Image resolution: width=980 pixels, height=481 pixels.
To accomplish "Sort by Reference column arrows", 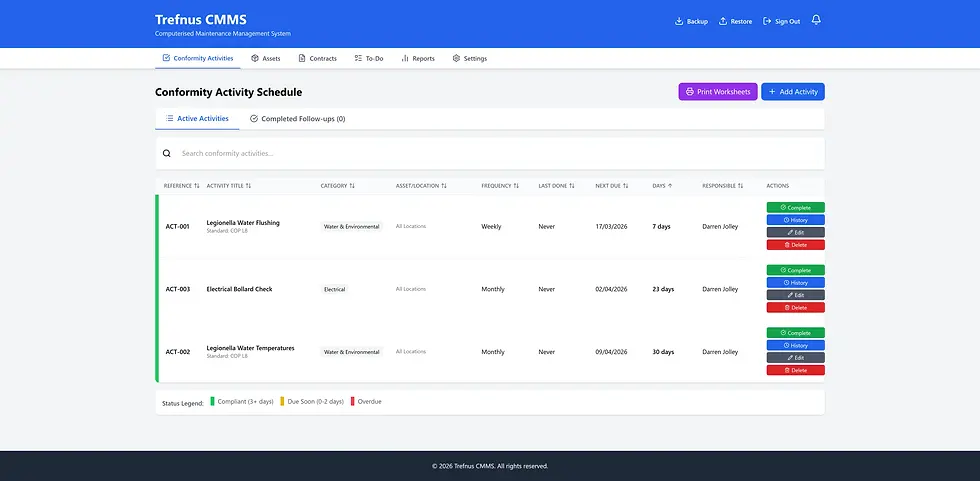I will click(x=197, y=186).
